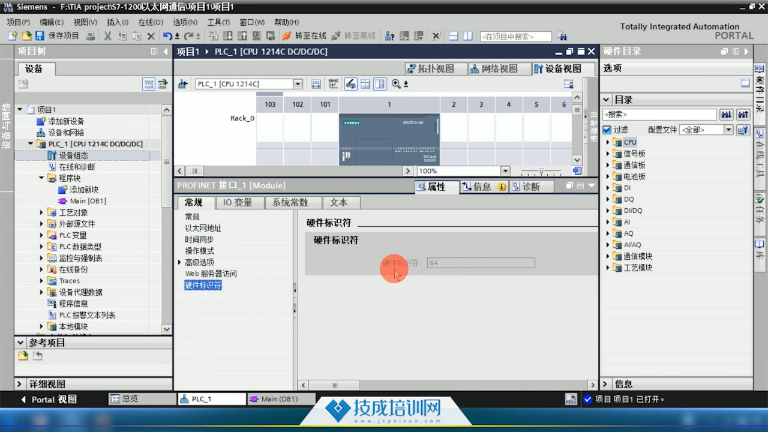Click Main [OB1] block in project tree
The image size is (768, 432).
pyautogui.click(x=88, y=201)
